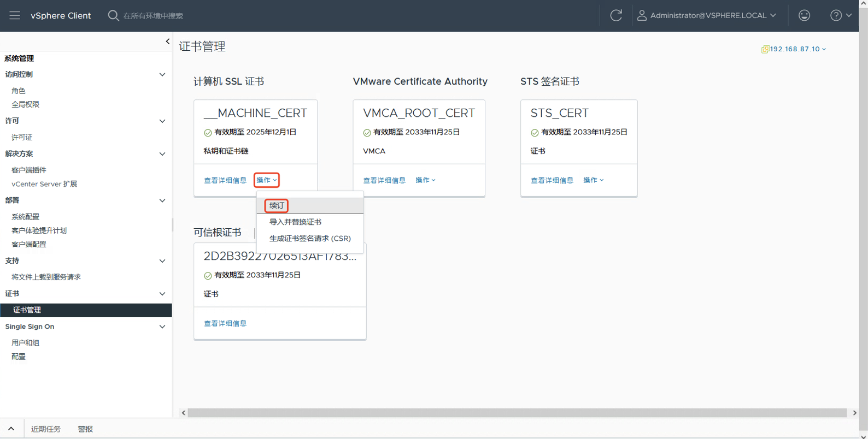Click the help question mark icon

pyautogui.click(x=836, y=15)
